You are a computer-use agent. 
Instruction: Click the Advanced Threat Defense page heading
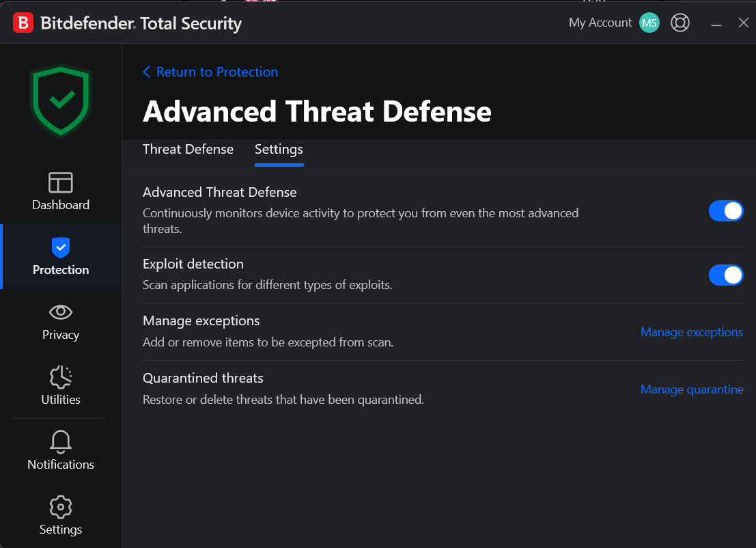(317, 111)
